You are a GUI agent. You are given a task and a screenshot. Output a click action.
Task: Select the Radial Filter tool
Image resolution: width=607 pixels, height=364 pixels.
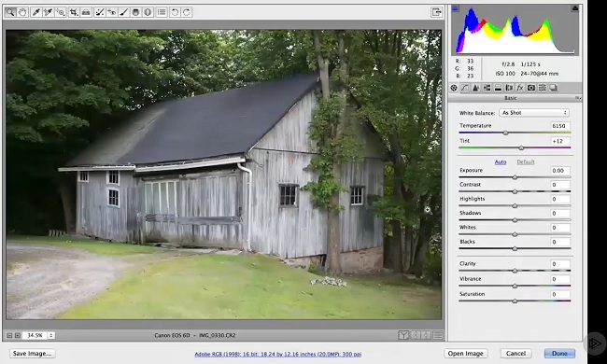point(148,12)
